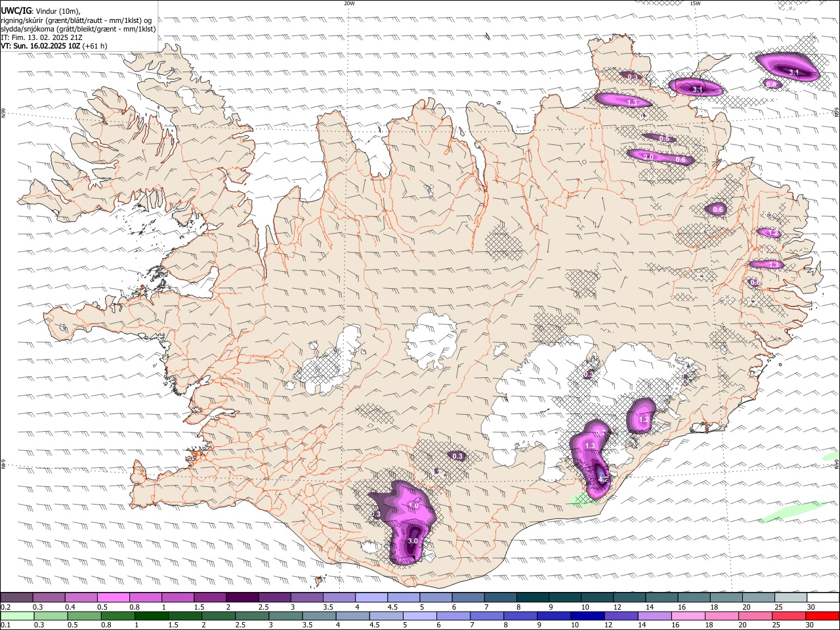Select the white 30 upper legend swatch
Viewport: 840px width, 630px height.
822,597
